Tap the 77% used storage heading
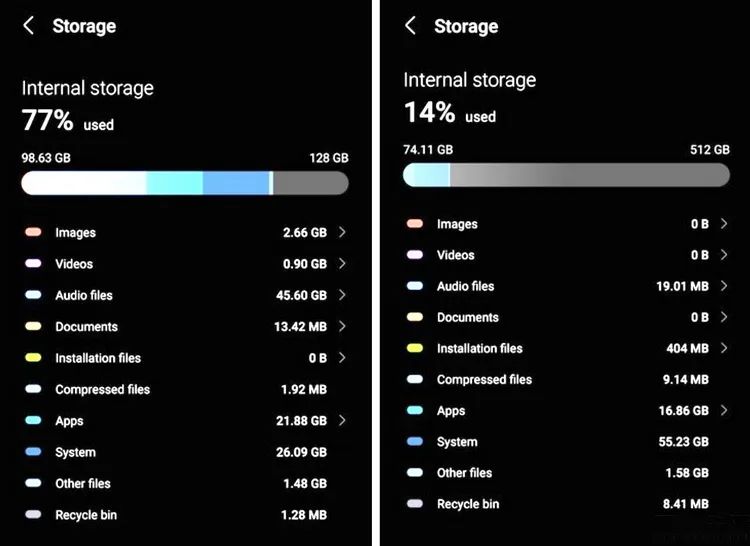 point(68,122)
